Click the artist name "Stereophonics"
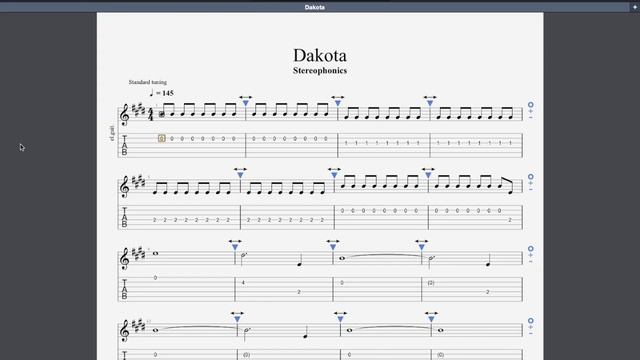 [x=320, y=71]
